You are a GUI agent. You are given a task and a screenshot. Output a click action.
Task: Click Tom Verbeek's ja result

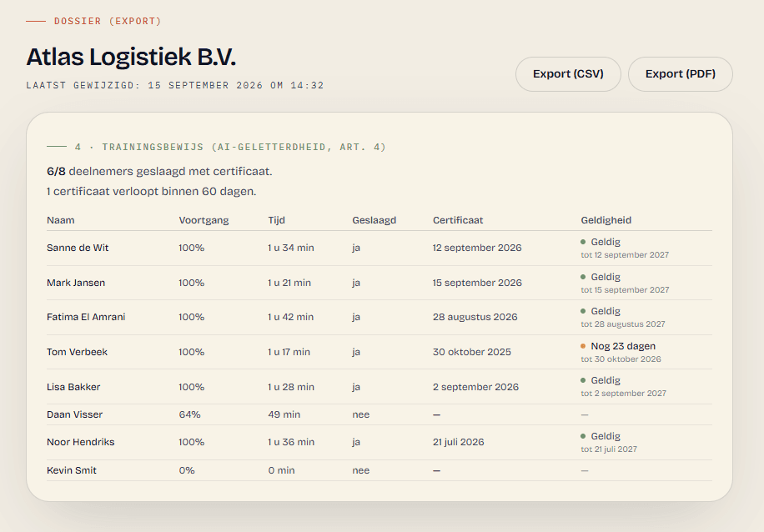356,352
